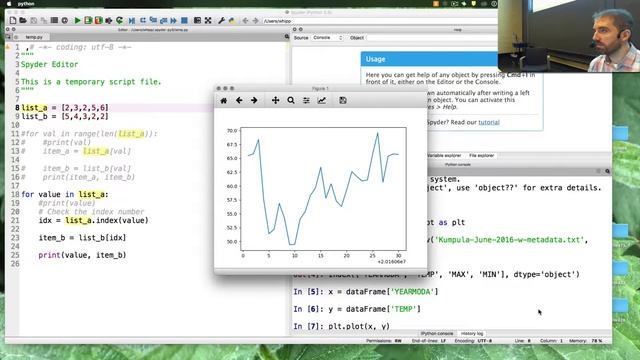Image resolution: width=640 pixels, height=360 pixels.
Task: Create a new file in Spyder toolbar
Action: [x=13, y=20]
